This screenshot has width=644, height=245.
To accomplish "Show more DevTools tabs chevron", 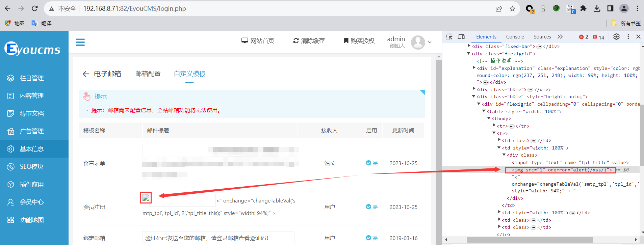I will click(560, 37).
